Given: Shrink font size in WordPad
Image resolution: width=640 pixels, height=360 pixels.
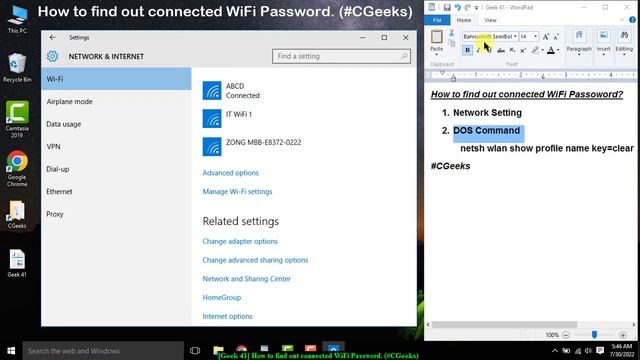Looking at the screenshot, I should point(556,37).
